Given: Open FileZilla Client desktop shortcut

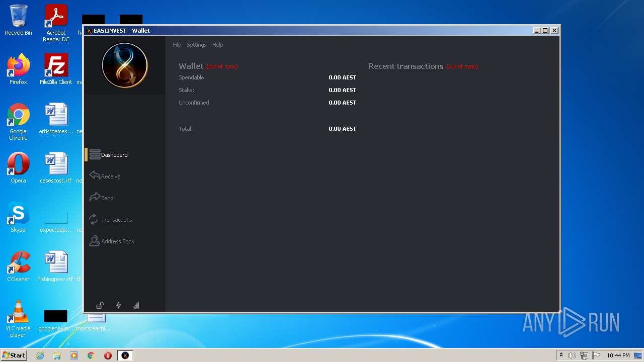Looking at the screenshot, I should pyautogui.click(x=56, y=69).
